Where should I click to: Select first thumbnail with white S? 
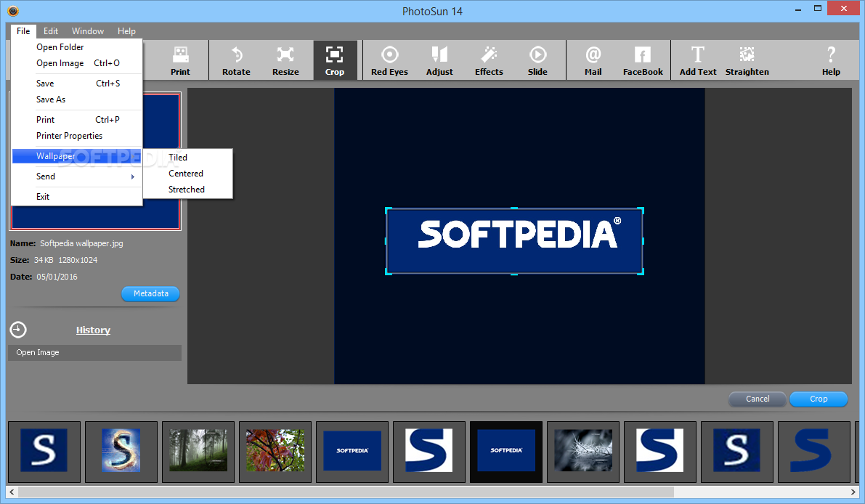tap(44, 452)
